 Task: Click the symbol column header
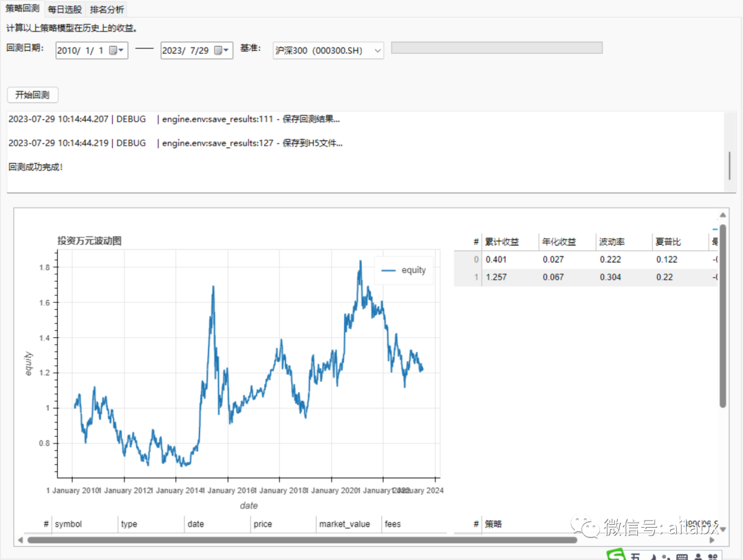[85, 524]
